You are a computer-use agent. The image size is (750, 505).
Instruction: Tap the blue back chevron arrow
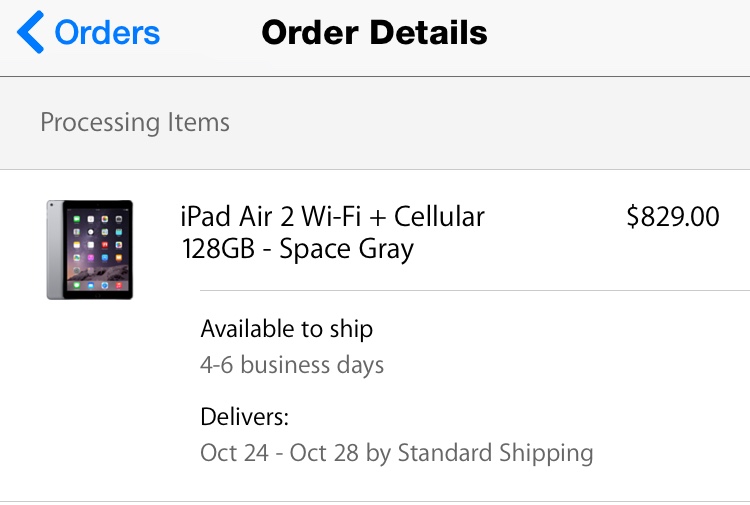(30, 32)
